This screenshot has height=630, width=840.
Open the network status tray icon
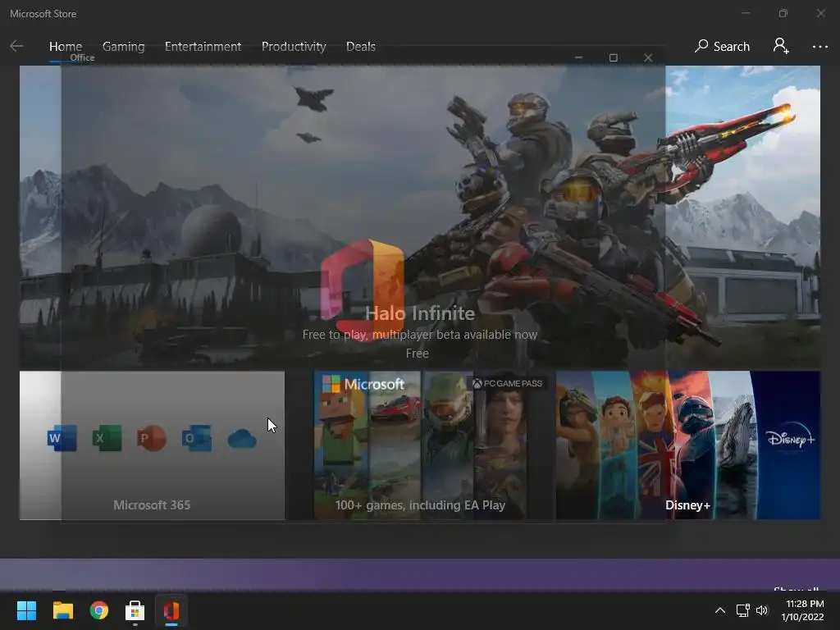742,610
